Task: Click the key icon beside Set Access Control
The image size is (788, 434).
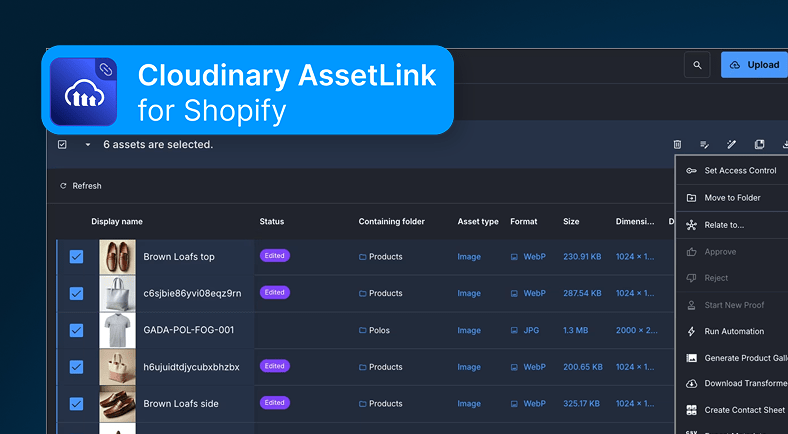Action: (692, 171)
